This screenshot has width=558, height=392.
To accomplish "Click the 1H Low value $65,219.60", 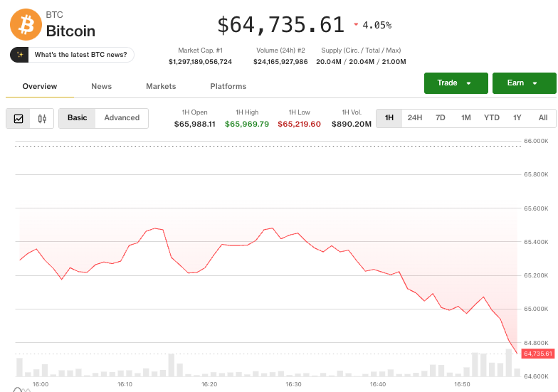I will [x=299, y=124].
